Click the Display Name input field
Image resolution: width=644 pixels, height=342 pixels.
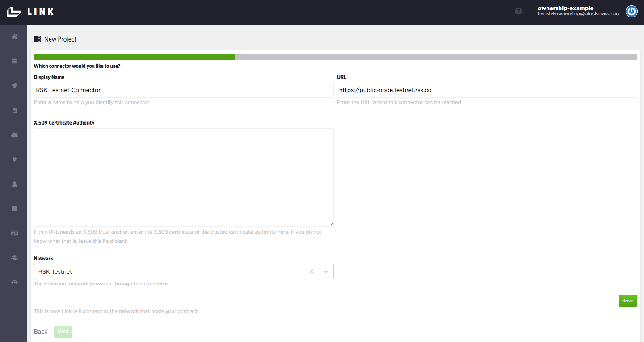pos(184,90)
